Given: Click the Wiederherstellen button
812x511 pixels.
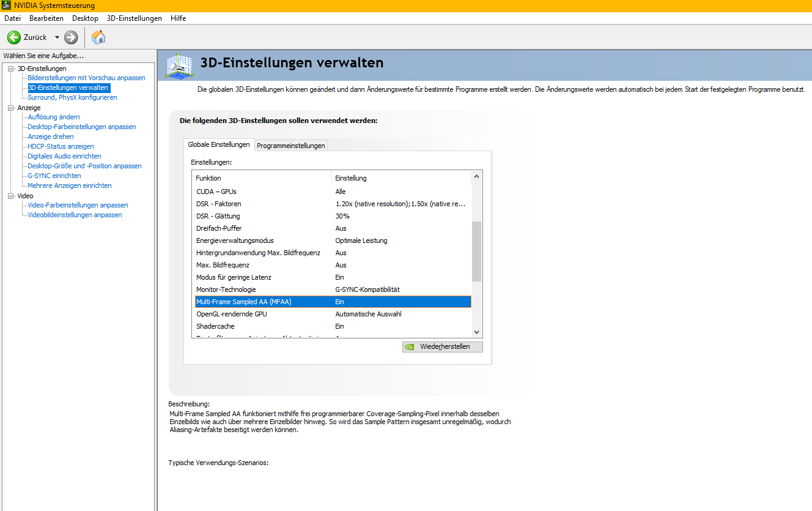Looking at the screenshot, I should coord(442,346).
